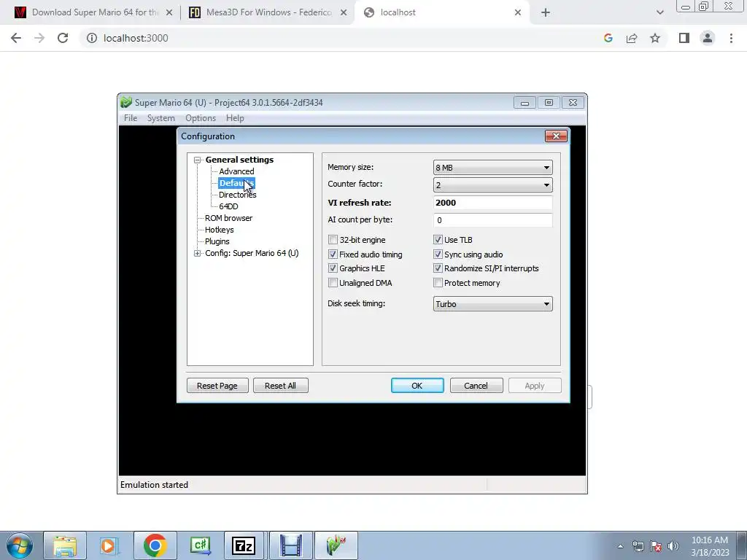Open Chrome three-dot menu
The height and width of the screenshot is (560, 747).
click(731, 38)
